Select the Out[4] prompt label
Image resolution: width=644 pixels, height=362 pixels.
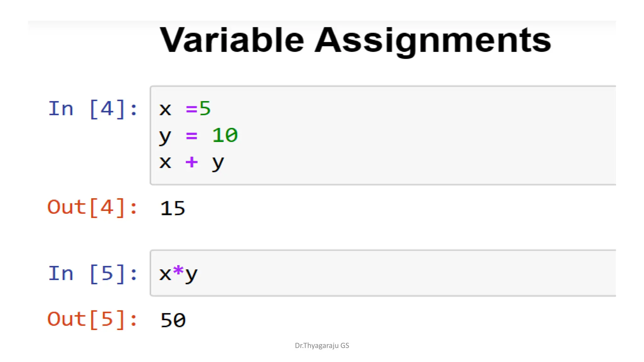point(92,208)
